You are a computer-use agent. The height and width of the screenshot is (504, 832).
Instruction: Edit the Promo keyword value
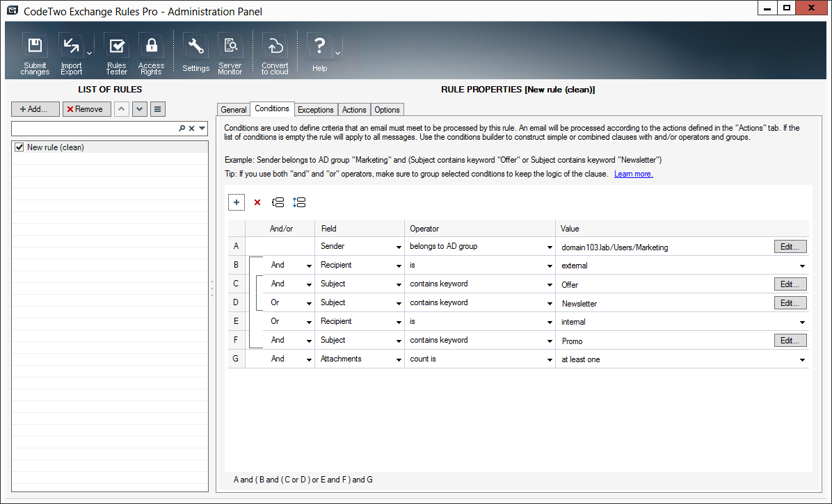(790, 340)
